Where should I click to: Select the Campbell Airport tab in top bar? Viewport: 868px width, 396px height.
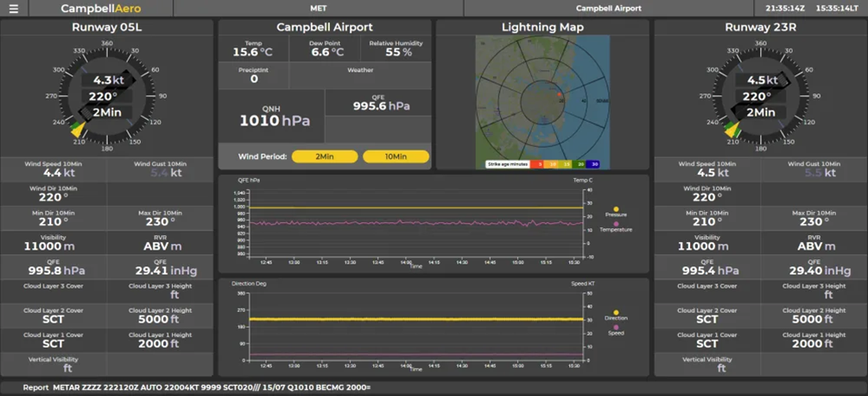608,9
